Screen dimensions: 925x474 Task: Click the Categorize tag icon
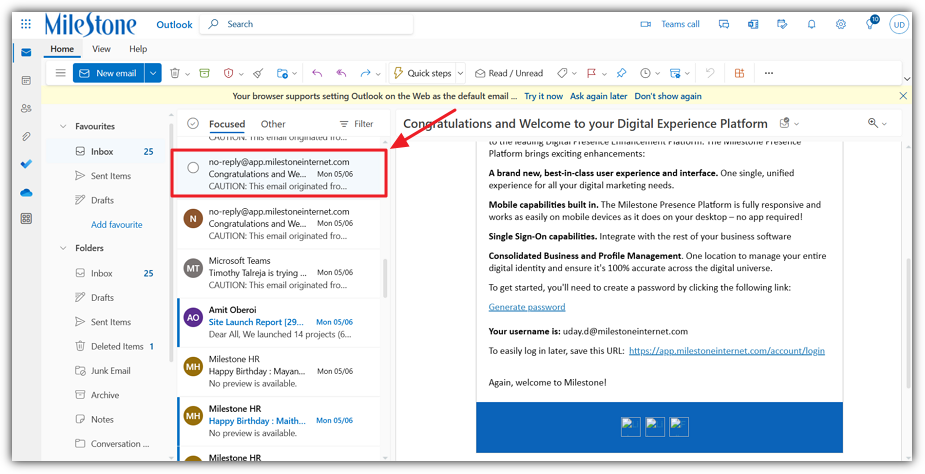point(562,73)
